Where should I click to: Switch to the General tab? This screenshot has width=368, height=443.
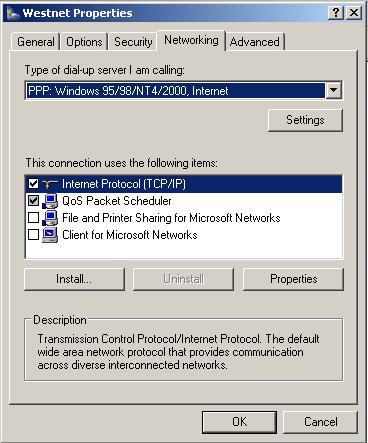click(x=36, y=42)
